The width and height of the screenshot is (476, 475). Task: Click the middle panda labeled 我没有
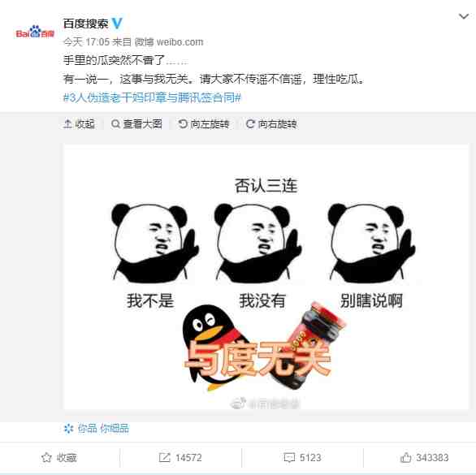258,243
